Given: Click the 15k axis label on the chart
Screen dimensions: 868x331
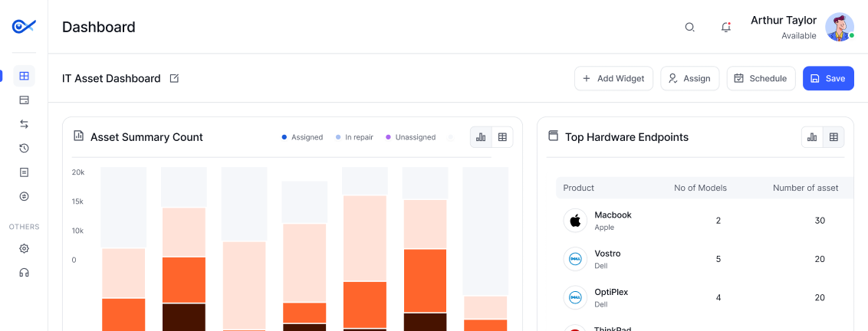Looking at the screenshot, I should [x=78, y=202].
